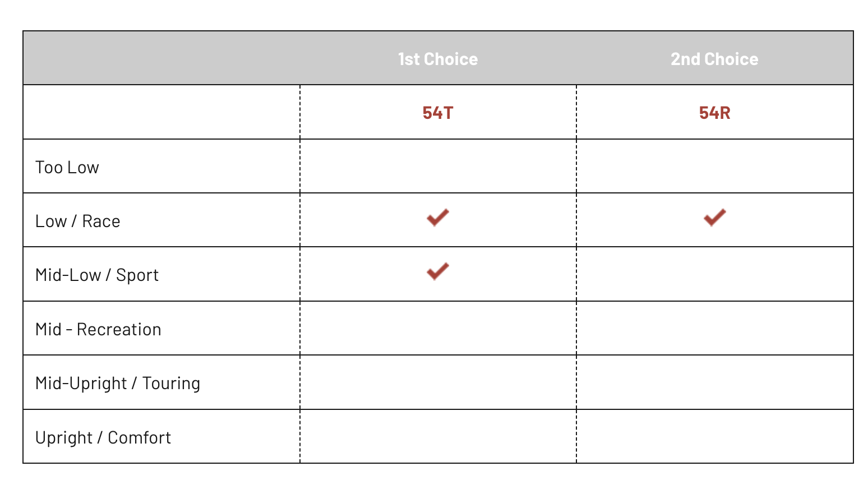
Task: Click the 54R size label
Action: [714, 113]
